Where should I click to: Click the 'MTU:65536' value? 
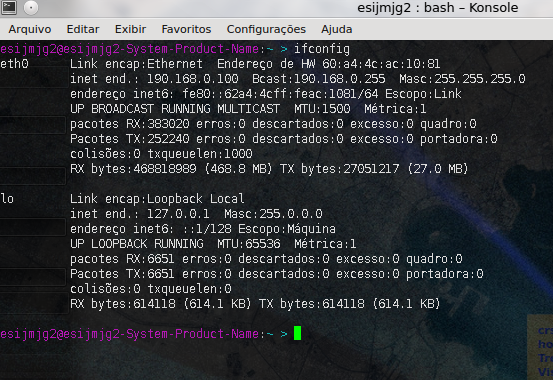tap(249, 244)
